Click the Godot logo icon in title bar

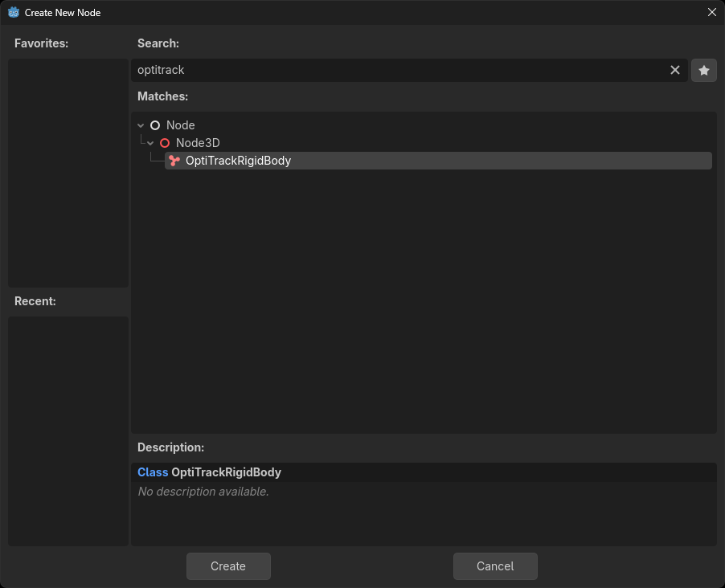tap(14, 13)
